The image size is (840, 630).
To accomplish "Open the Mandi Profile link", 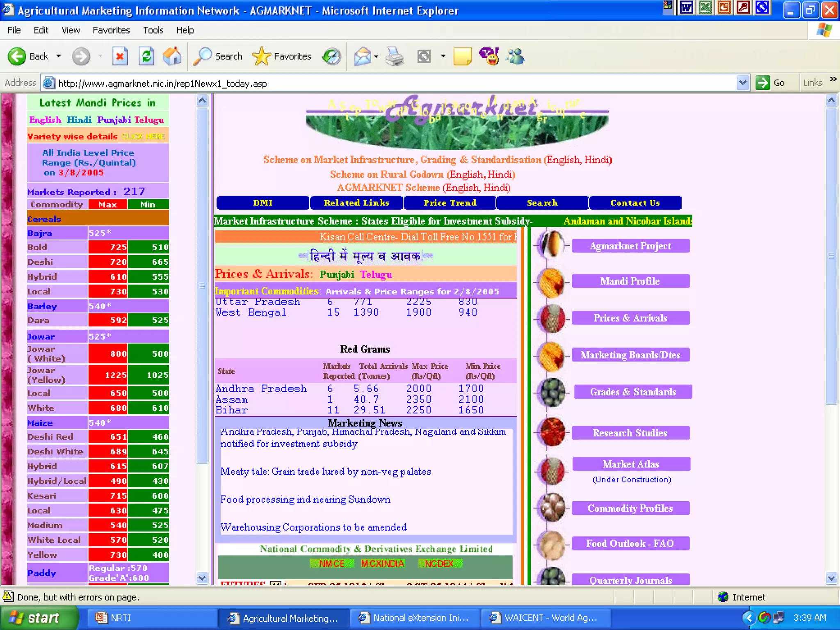I will [630, 281].
